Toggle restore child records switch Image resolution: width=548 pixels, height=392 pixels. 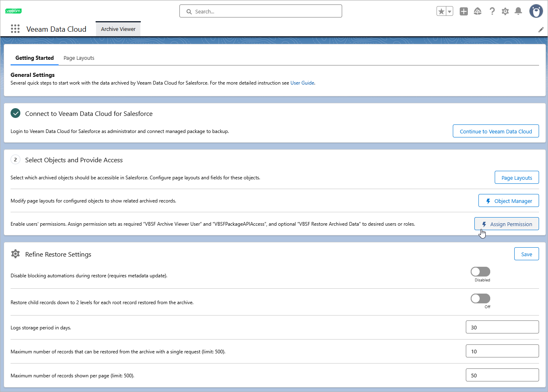(480, 298)
